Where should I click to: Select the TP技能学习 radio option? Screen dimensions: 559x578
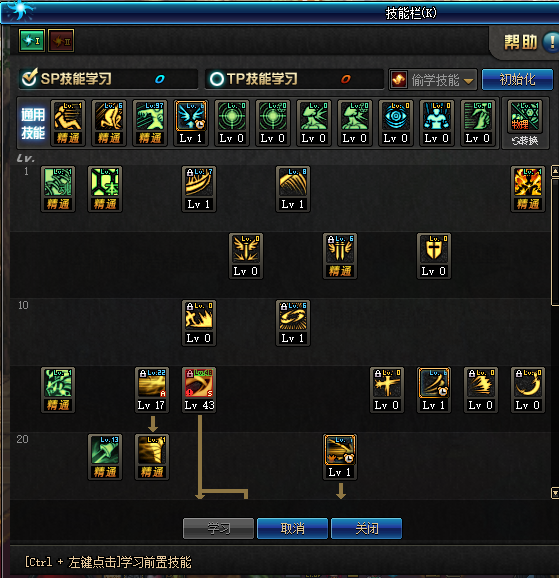coord(217,79)
